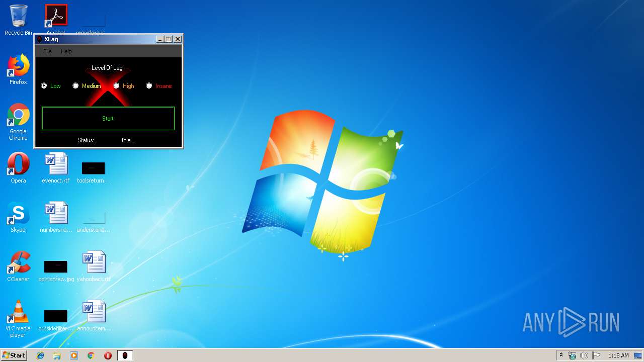
Task: Select the Insane lag level radio button
Action: tap(149, 86)
